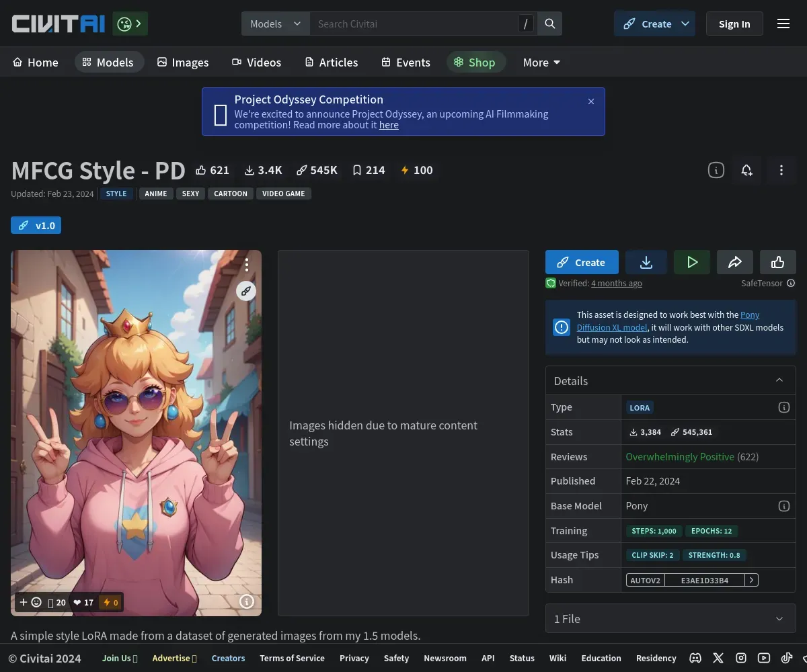Click the remix brush icon on image
This screenshot has height=672, width=807.
click(x=246, y=291)
